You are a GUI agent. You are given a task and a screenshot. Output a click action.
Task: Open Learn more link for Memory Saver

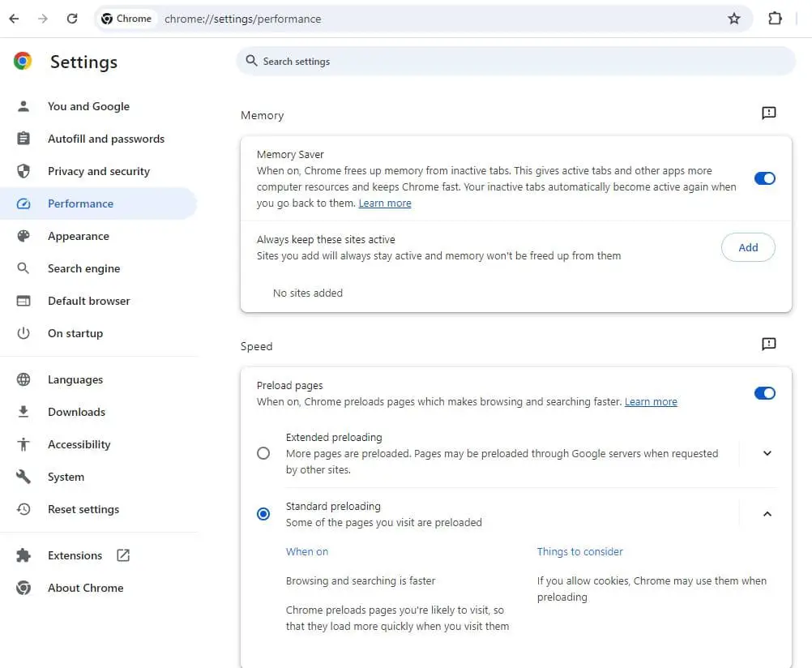385,203
